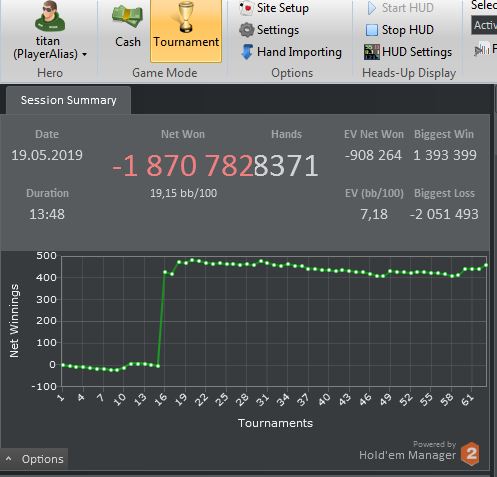497x477 pixels.
Task: Click the graph's first data point at tournament 1
Action: tap(63, 365)
